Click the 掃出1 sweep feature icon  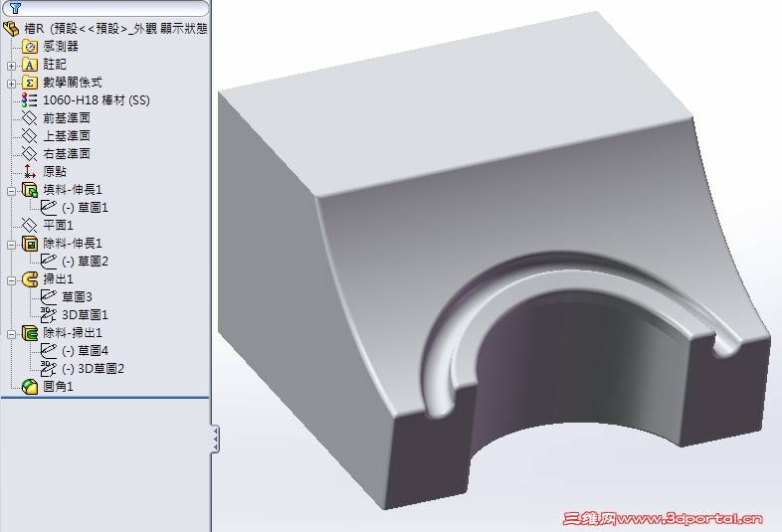click(30, 279)
